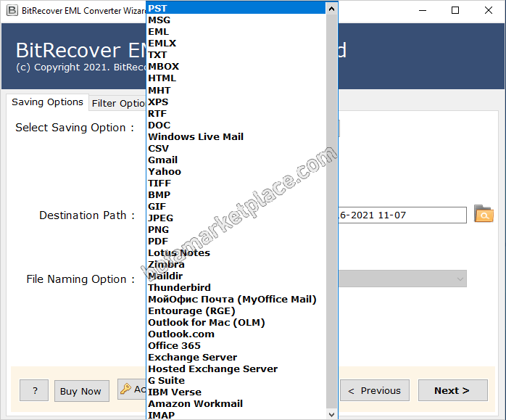Pick Gmail as the saving option

tap(162, 160)
